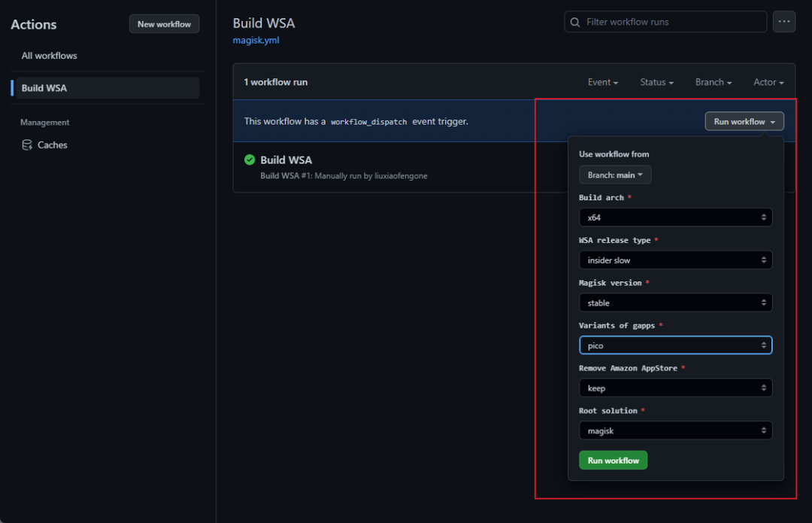Open the Branch: main selector
812x523 pixels.
click(x=615, y=175)
